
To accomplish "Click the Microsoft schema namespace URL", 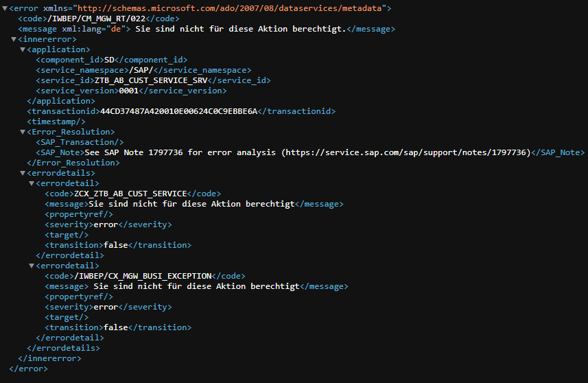I will 229,8.
